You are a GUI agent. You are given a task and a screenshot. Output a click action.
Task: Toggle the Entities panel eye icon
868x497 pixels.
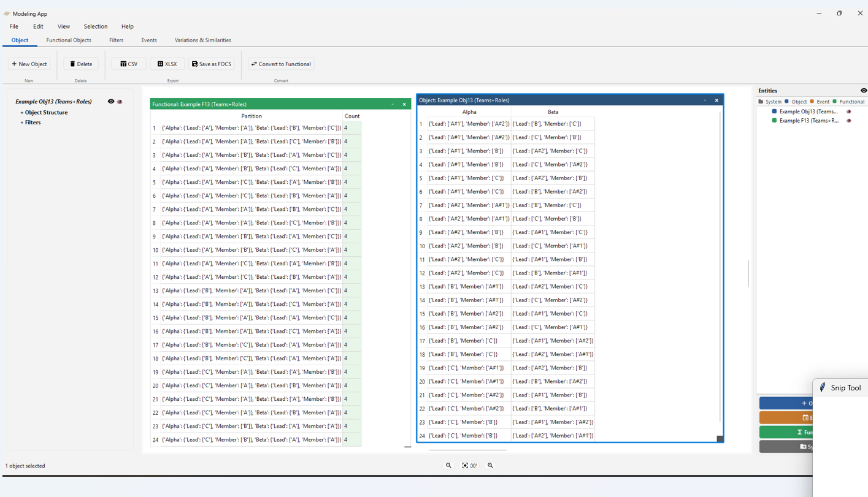(863, 91)
